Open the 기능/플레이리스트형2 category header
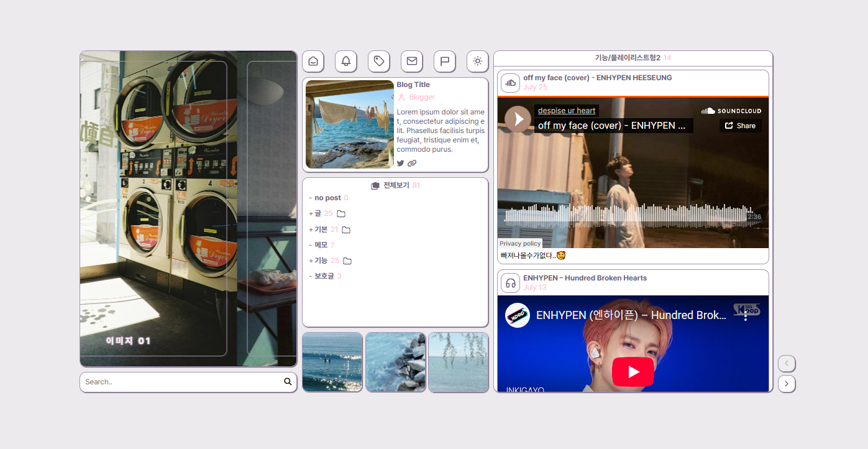868x449 pixels. 628,58
